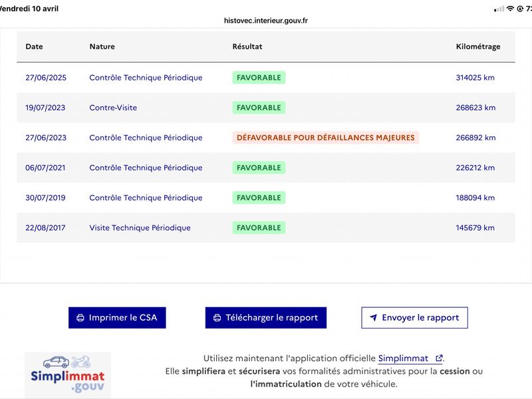Click the Imprimer le CSA button
The height and width of the screenshot is (399, 532).
click(117, 318)
